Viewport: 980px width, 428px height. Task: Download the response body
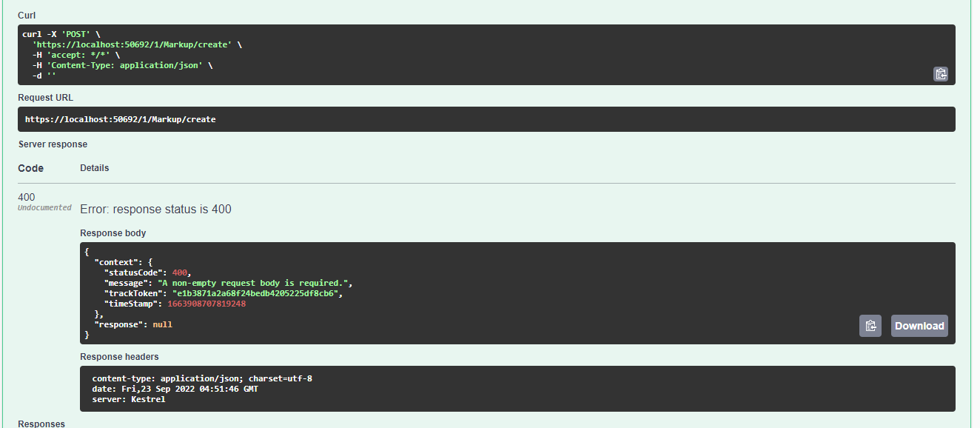tap(919, 326)
